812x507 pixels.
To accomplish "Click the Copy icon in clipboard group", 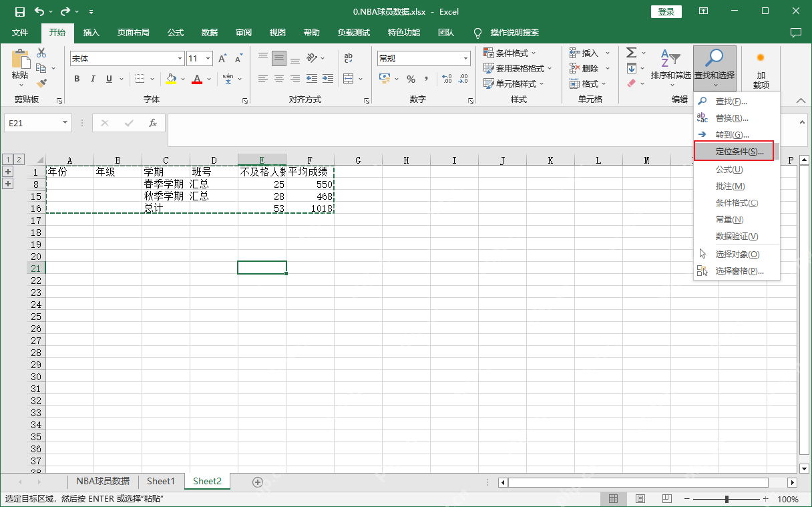I will pos(40,68).
